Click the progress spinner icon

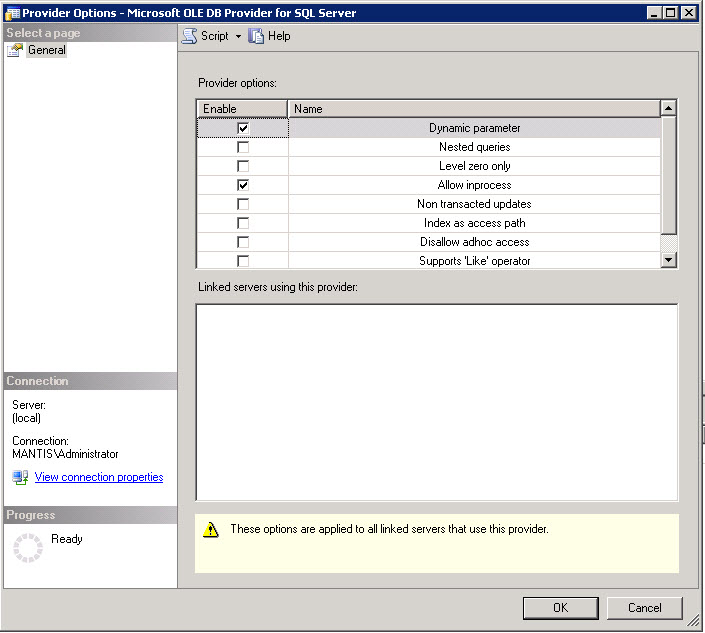click(28, 548)
